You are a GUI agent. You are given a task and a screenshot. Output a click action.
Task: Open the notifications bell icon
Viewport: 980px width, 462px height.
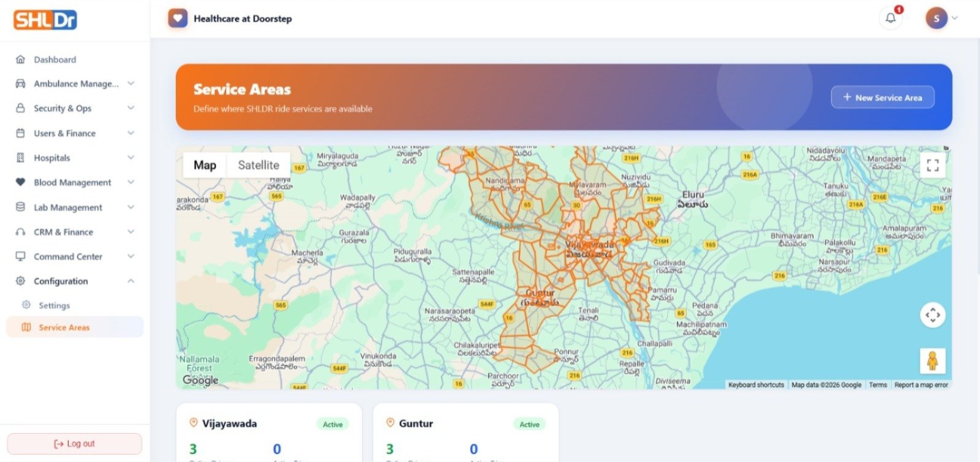pyautogui.click(x=891, y=18)
